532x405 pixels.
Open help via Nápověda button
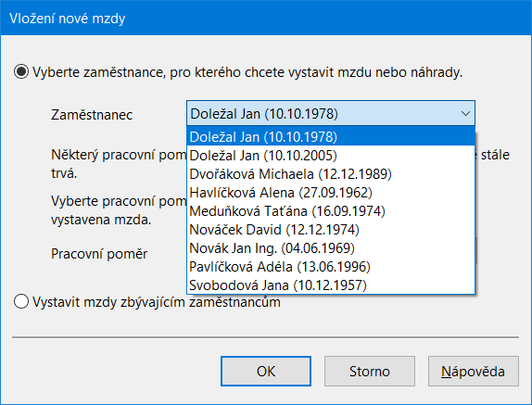click(474, 371)
